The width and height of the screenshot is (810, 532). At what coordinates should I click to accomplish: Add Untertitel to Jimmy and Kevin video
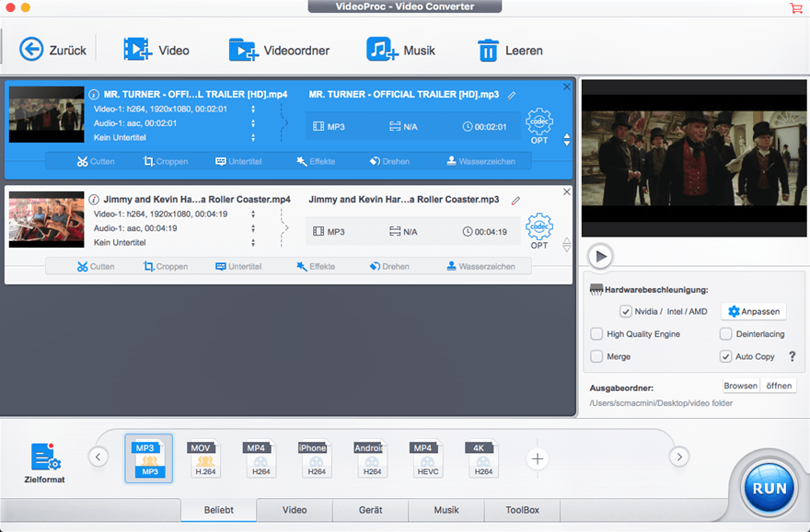coord(238,267)
